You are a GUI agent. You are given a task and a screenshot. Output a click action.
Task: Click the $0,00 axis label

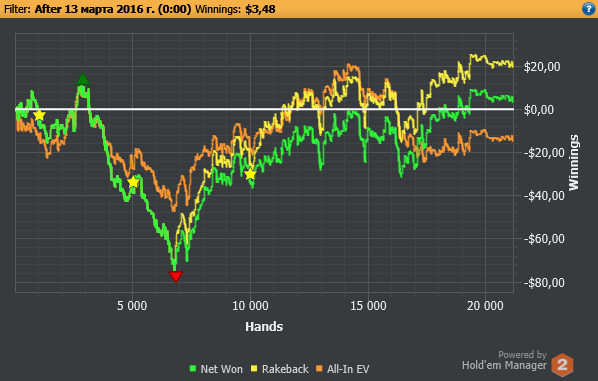539,110
